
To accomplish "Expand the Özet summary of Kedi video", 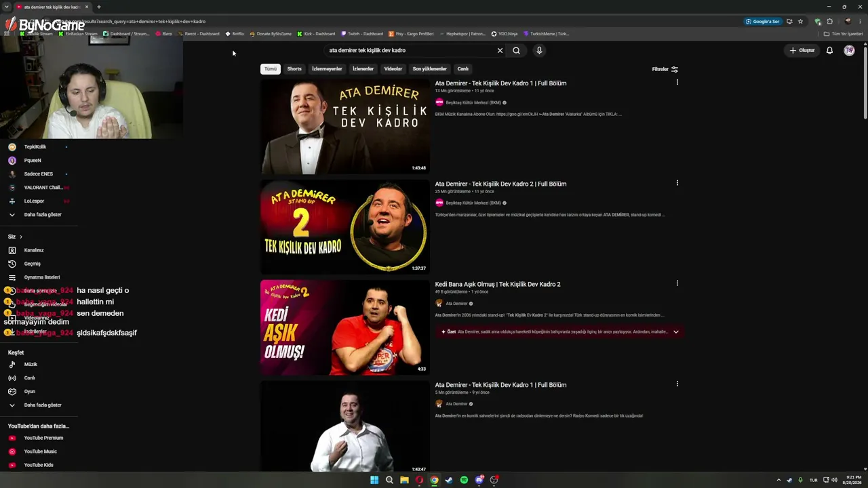I will [x=675, y=331].
